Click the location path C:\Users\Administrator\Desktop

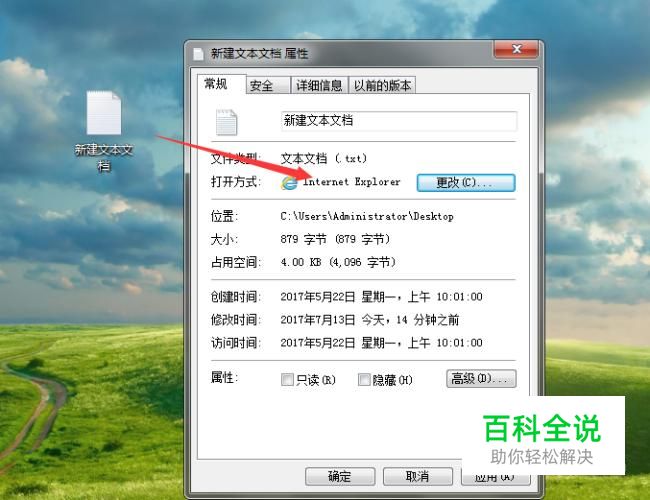[367, 216]
